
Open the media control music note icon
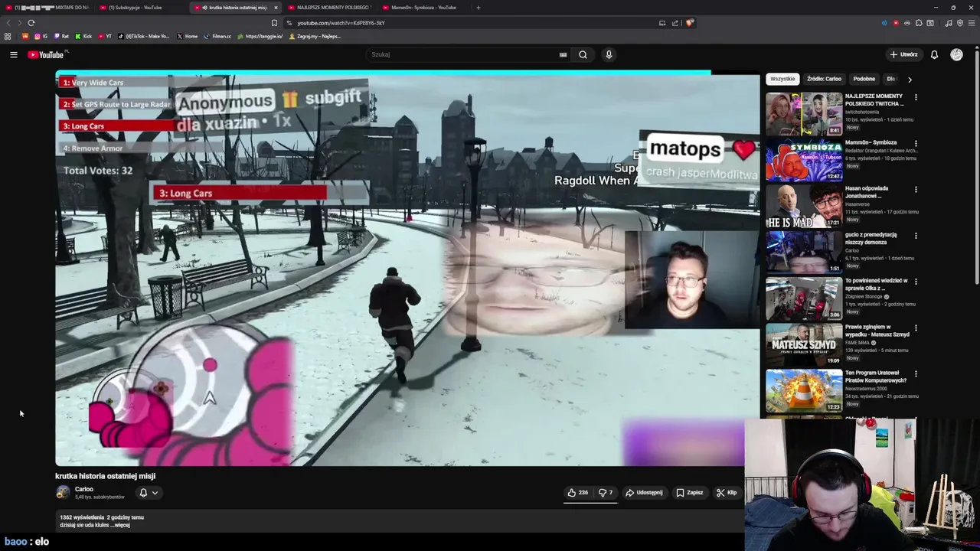click(949, 23)
